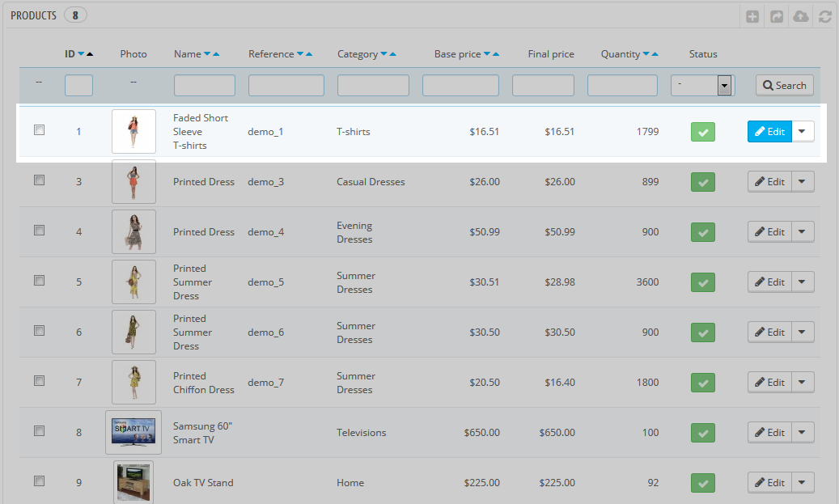Expand action dropdown for product ID 4

(x=803, y=232)
